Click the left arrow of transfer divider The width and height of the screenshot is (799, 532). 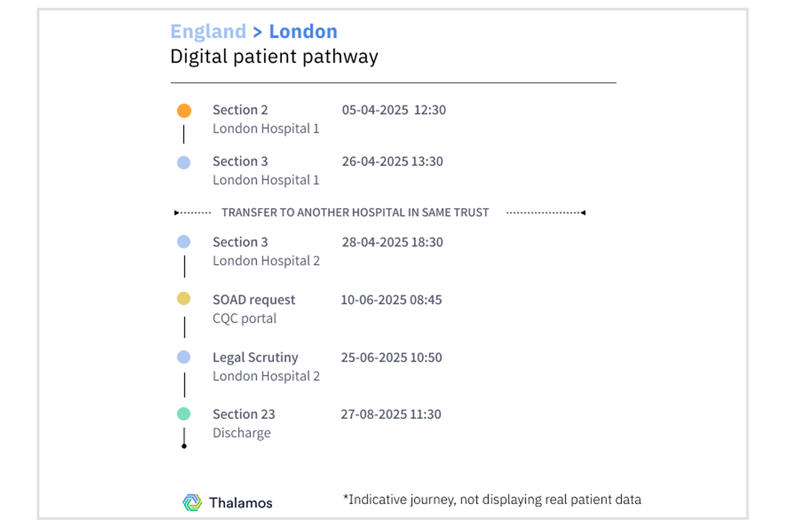tap(176, 213)
